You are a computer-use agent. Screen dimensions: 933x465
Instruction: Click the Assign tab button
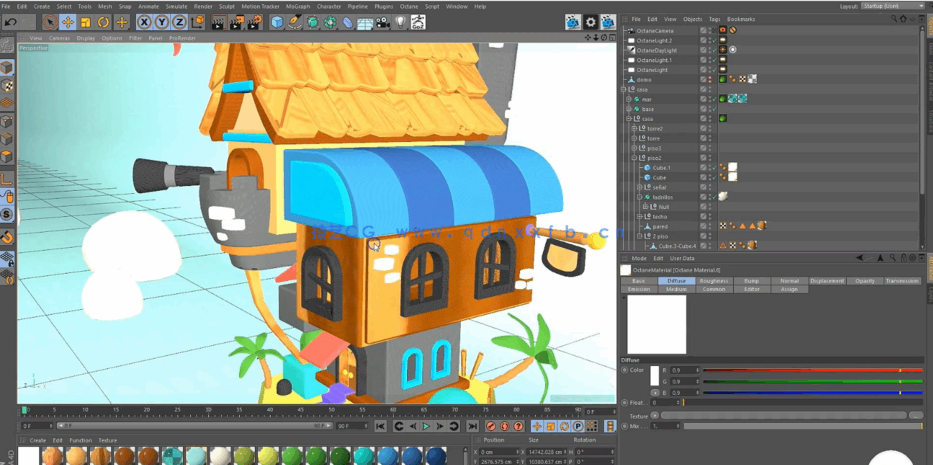(789, 289)
